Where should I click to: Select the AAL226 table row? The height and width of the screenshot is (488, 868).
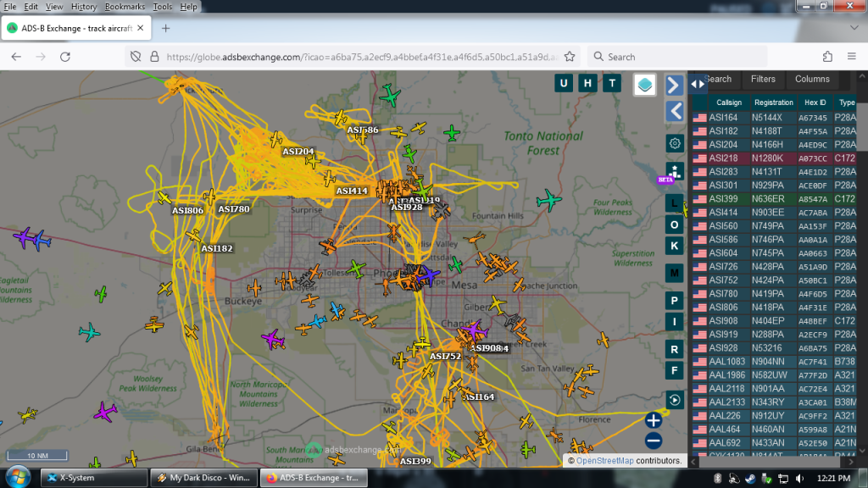click(774, 415)
